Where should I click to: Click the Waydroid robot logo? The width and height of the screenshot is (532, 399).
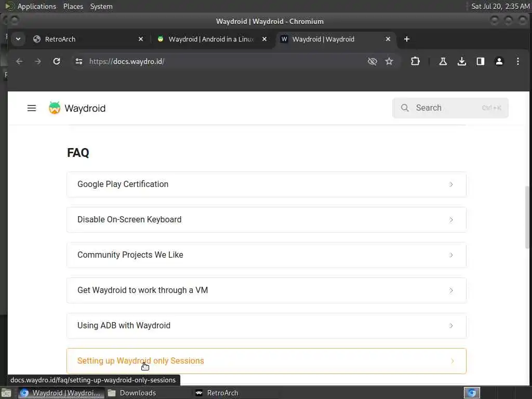(x=54, y=108)
